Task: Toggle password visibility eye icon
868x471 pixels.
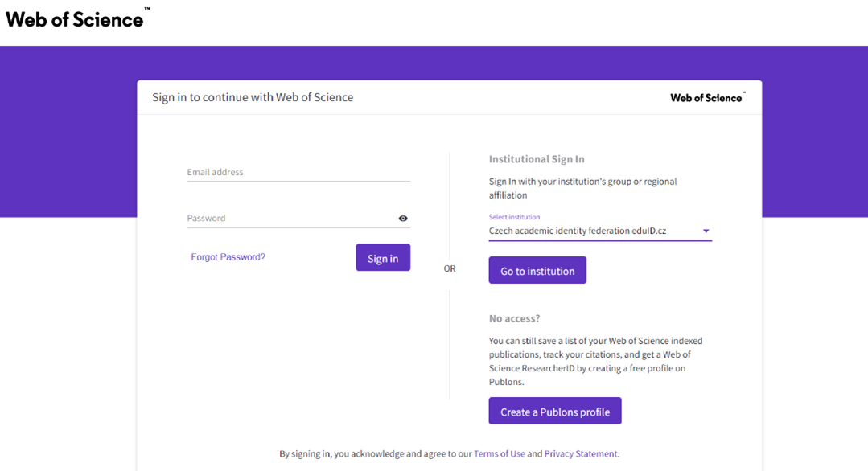Action: [403, 219]
